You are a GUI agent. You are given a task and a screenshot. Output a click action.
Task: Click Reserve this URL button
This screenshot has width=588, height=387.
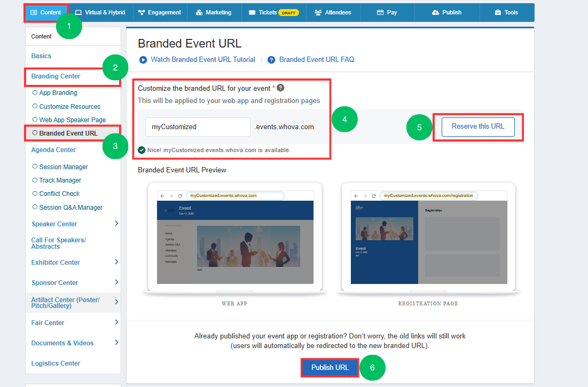tap(478, 127)
